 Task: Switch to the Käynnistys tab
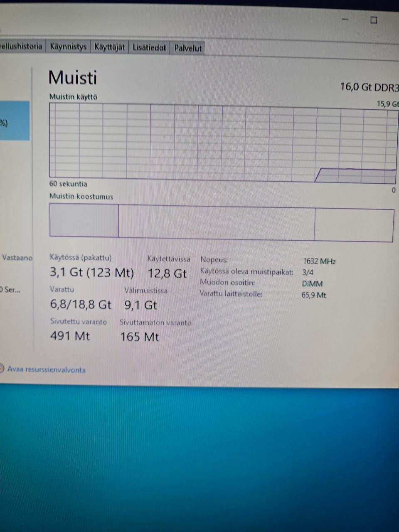[x=68, y=46]
